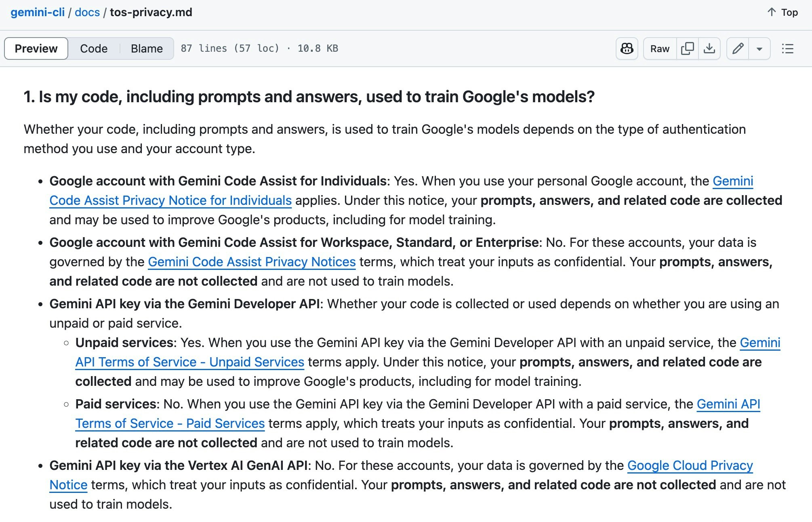The image size is (812, 522).
Task: Open Google Cloud Privacy Notice link
Action: pos(690,465)
